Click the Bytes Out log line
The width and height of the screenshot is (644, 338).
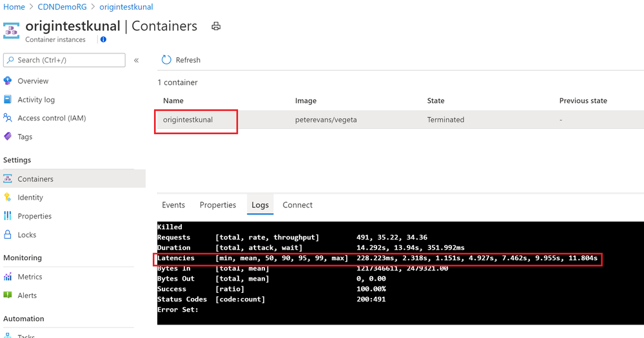[271, 279]
